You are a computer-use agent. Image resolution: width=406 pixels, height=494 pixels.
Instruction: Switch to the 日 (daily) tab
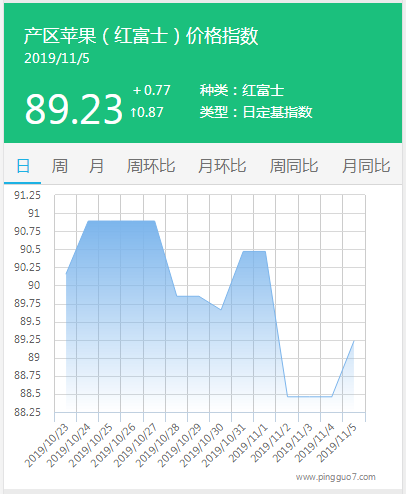pyautogui.click(x=23, y=166)
